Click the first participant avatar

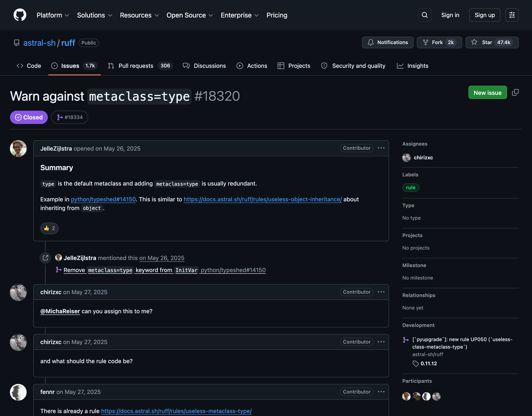click(x=406, y=396)
